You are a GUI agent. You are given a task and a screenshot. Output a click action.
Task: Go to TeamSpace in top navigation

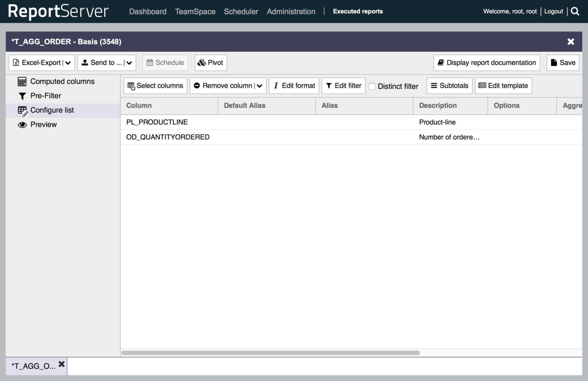point(195,11)
